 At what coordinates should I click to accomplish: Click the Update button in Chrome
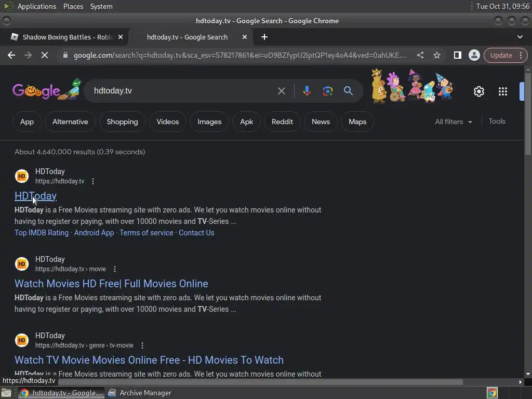(501, 55)
